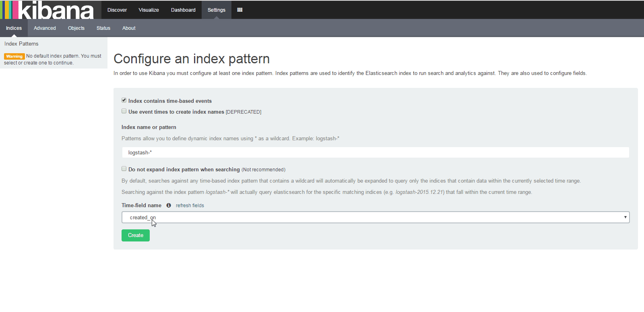Check 'Do not expand index pattern when searching'

(124, 168)
